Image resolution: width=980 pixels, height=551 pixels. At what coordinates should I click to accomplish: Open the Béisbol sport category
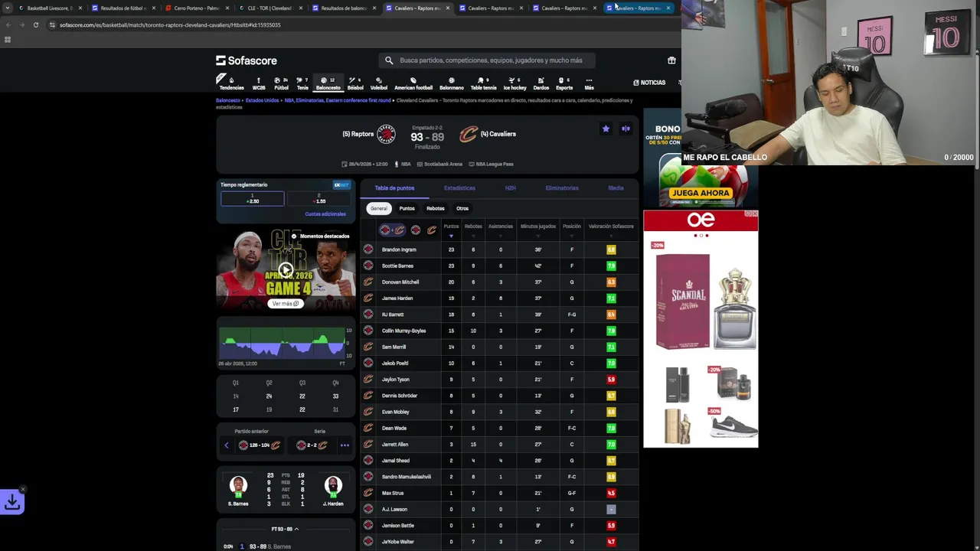(x=355, y=83)
